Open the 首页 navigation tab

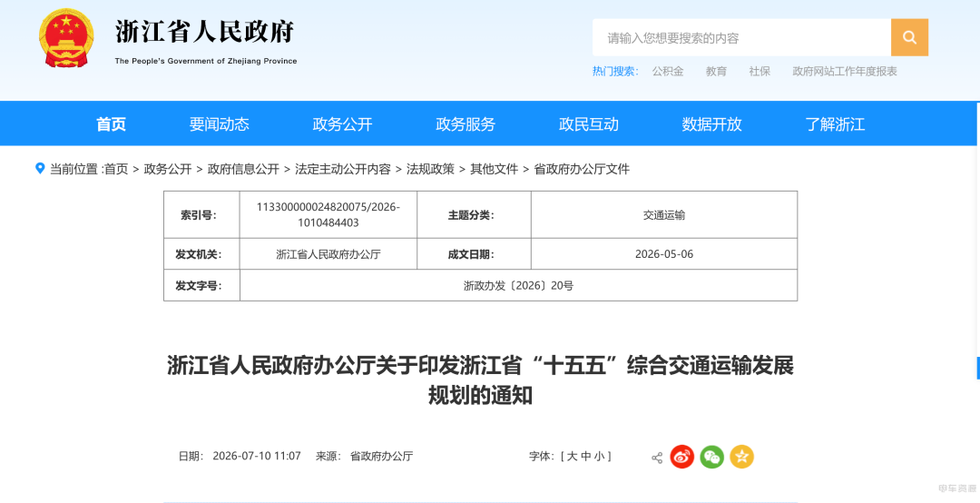pyautogui.click(x=112, y=123)
